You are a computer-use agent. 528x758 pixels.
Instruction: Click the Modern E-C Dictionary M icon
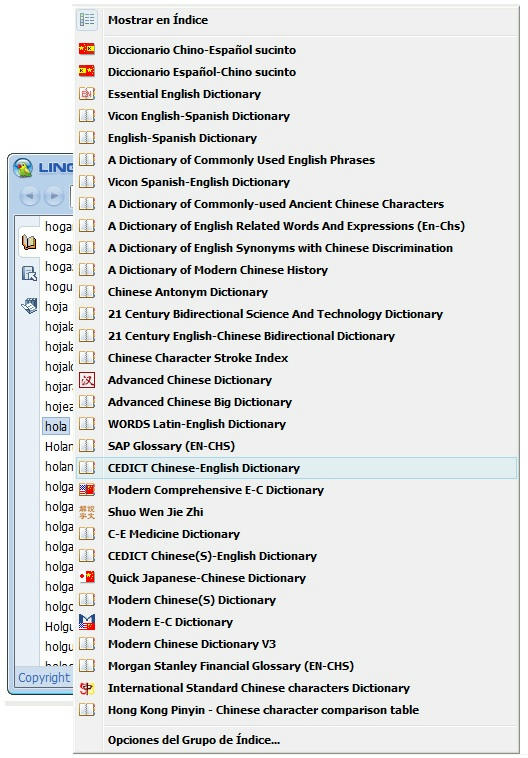[x=87, y=622]
